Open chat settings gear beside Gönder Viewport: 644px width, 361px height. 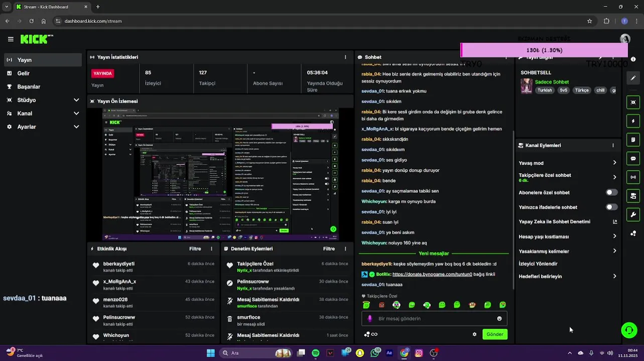474,334
